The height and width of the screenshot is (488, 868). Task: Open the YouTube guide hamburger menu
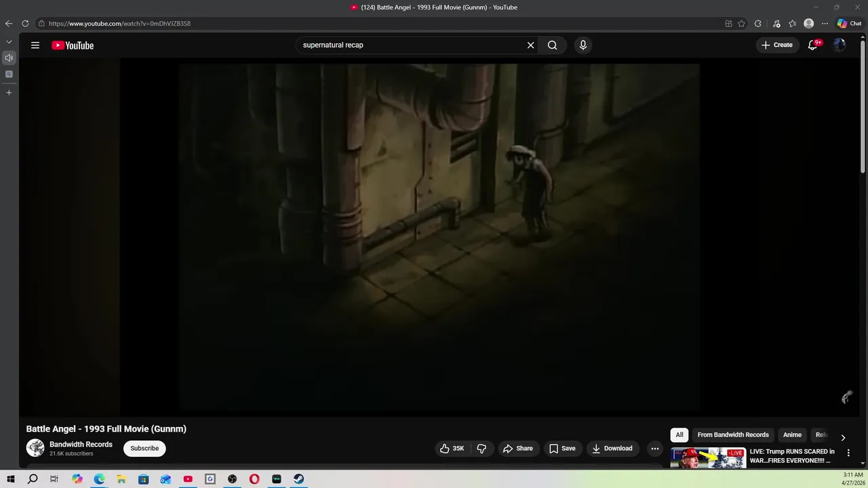(35, 45)
